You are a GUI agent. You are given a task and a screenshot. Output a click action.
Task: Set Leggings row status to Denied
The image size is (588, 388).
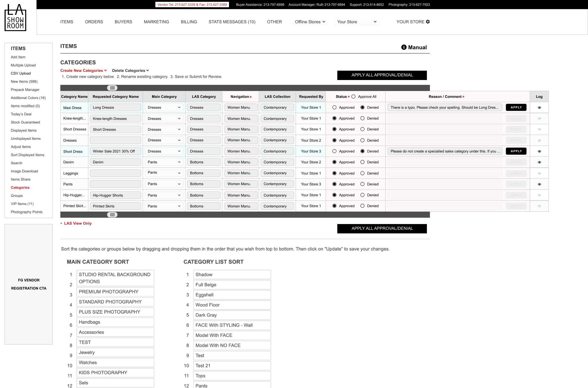tap(362, 173)
